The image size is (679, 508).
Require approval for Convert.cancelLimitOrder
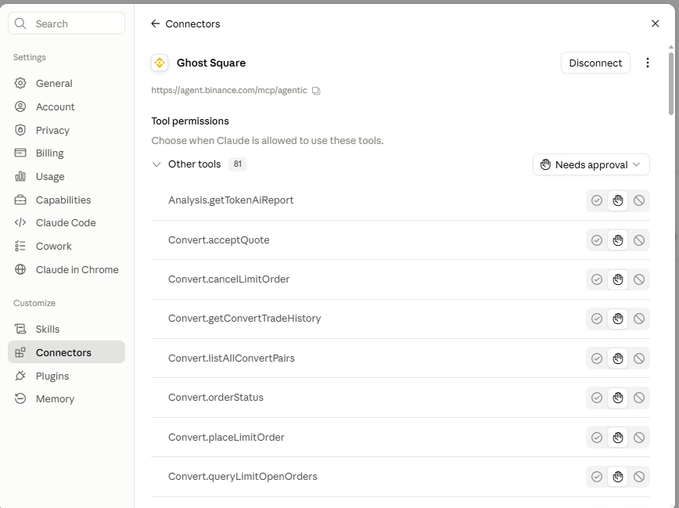click(618, 279)
